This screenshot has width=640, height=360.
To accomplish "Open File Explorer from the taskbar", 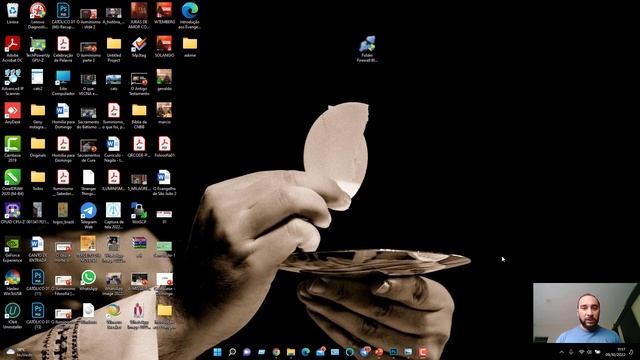I will pyautogui.click(x=291, y=352).
